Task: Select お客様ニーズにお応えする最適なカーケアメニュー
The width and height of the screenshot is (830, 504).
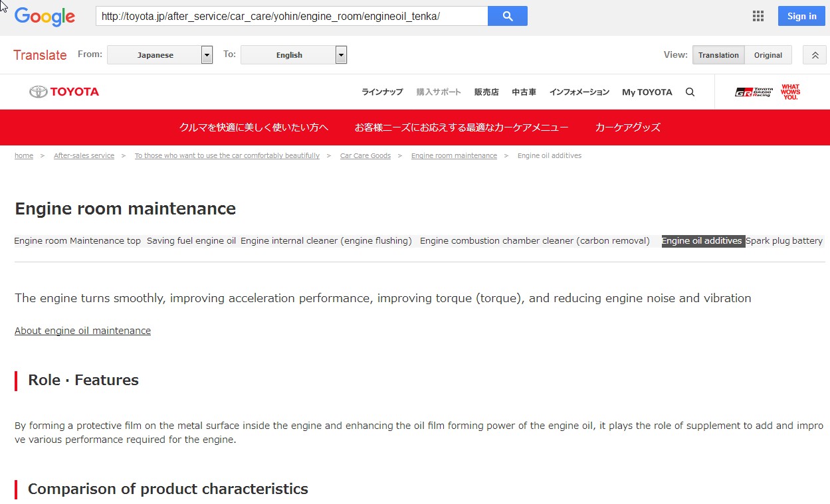Action: tap(461, 127)
